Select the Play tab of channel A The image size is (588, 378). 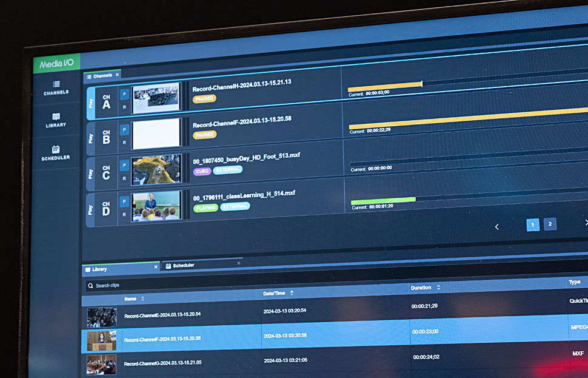(x=91, y=103)
